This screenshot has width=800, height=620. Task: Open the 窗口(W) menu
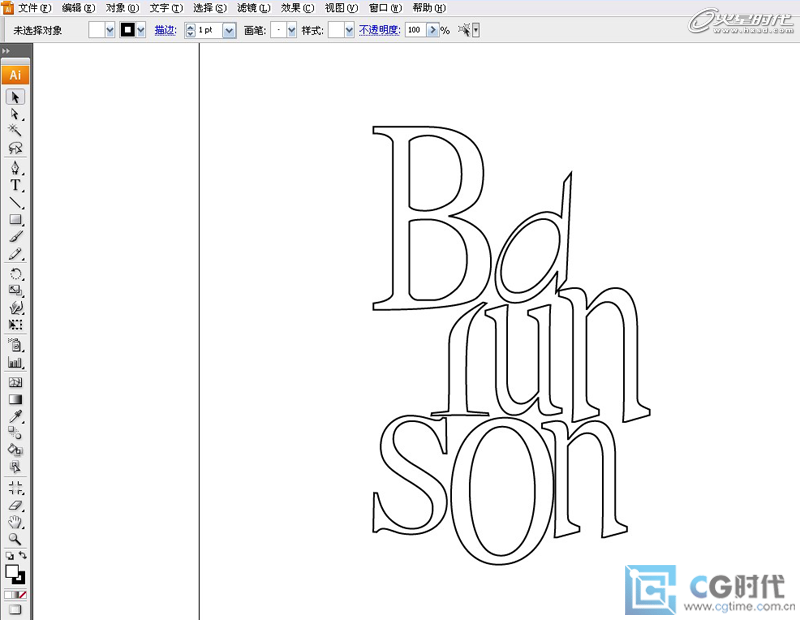[385, 8]
